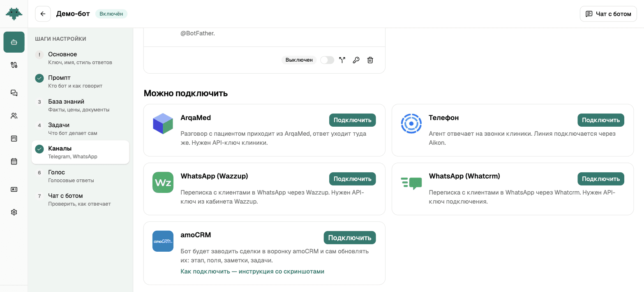Screen dimensions: 644x292
Task: Delete the channel with the trash icon
Action: [x=370, y=60]
